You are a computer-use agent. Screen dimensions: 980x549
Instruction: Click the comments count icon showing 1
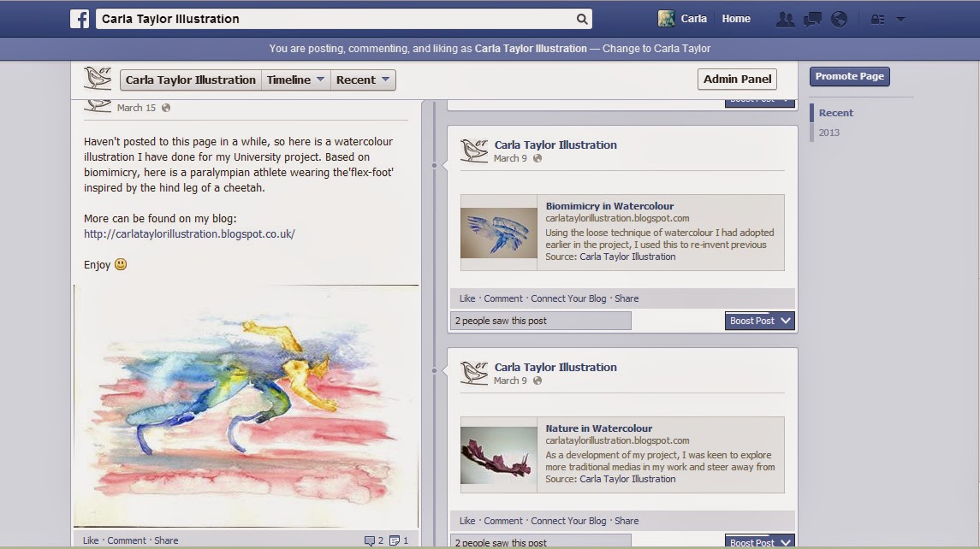click(398, 540)
